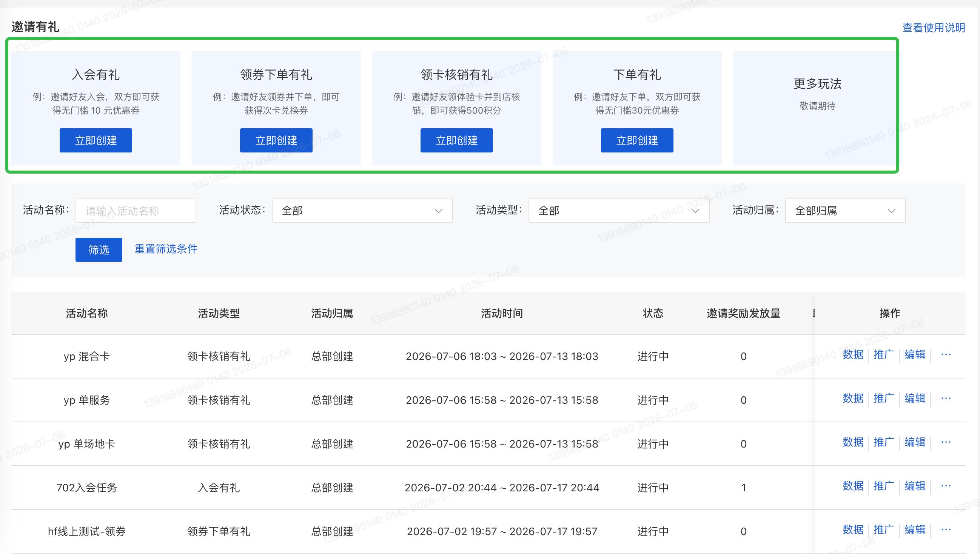Expand the 活动类型 dropdown
980x554 pixels.
tap(619, 211)
